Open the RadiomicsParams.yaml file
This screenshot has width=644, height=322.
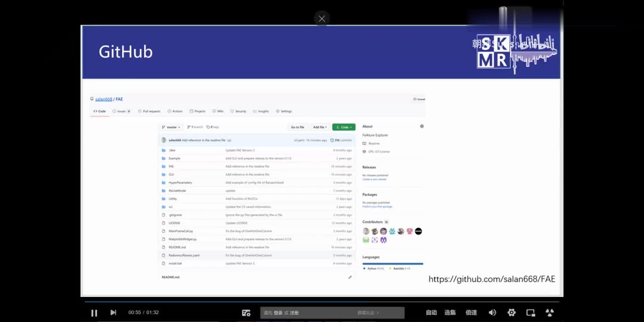click(184, 255)
